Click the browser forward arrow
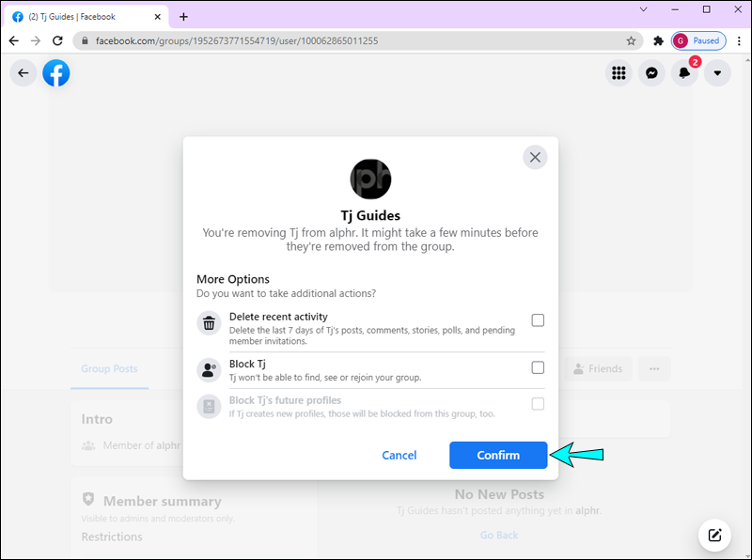 36,40
